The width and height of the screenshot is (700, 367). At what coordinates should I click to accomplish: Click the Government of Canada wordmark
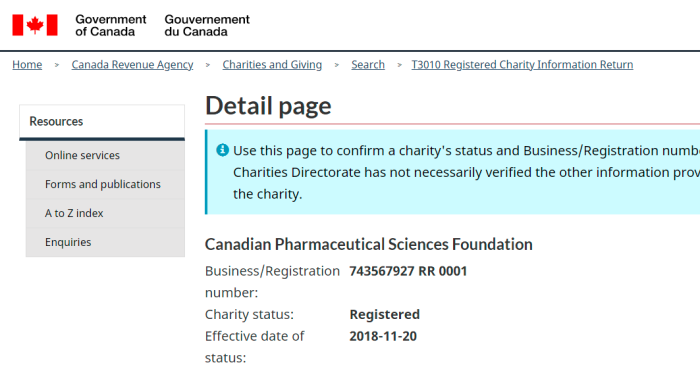(111, 25)
